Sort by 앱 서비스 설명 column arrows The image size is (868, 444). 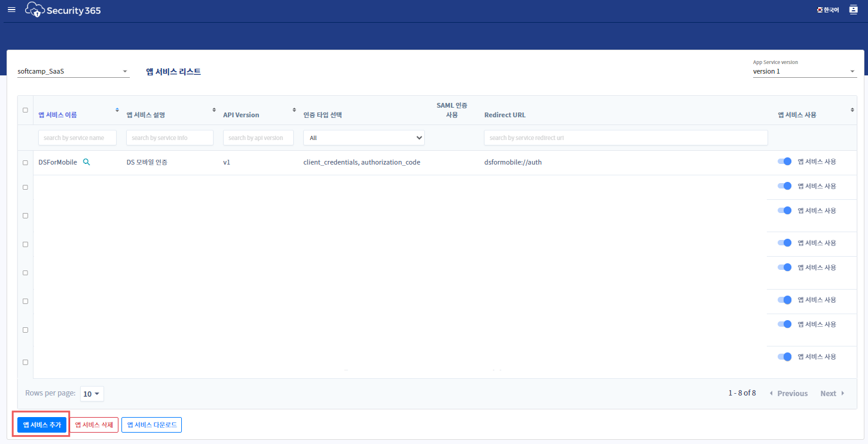(214, 110)
